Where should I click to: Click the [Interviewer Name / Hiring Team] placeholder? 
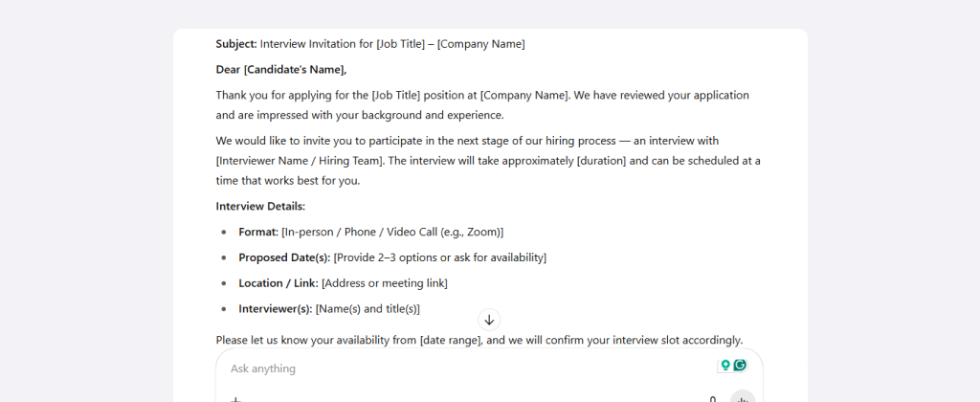[x=301, y=161]
